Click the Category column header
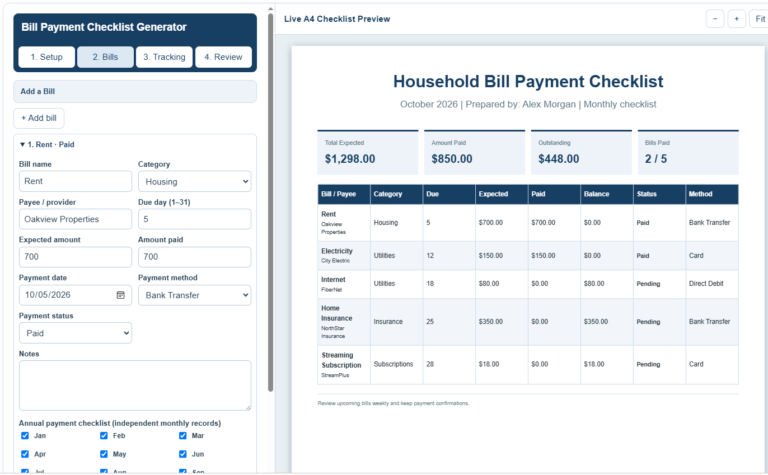The height and width of the screenshot is (475, 768). point(396,194)
